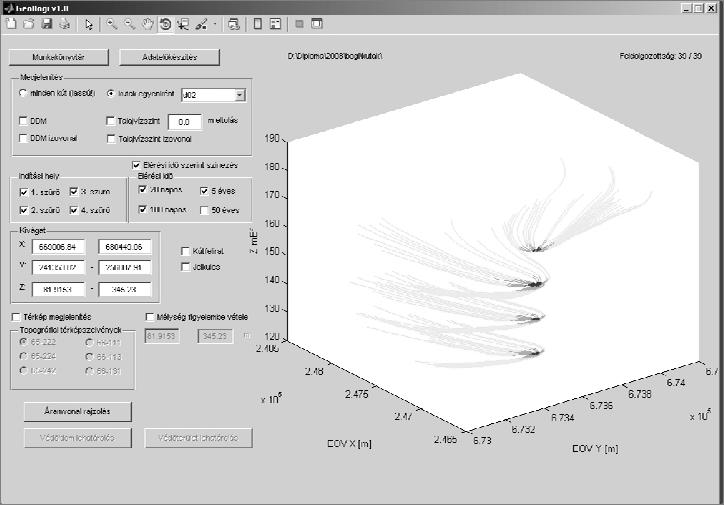Click the left greyed-out Védőidom button
Viewport: 724px width, 505px height.
(x=78, y=438)
